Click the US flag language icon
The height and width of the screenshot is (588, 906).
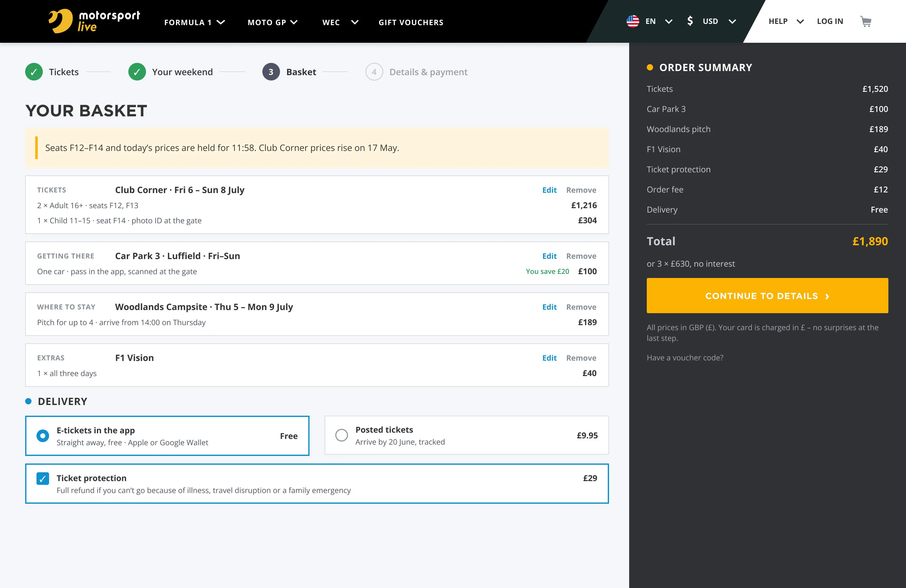pos(633,21)
